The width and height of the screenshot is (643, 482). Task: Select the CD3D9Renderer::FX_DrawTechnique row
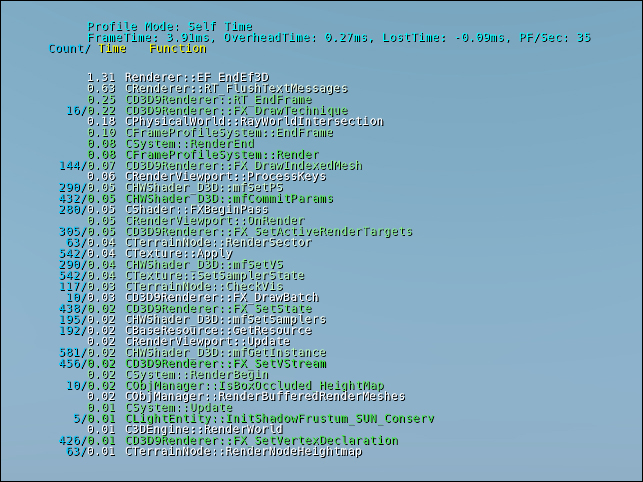pos(207,111)
